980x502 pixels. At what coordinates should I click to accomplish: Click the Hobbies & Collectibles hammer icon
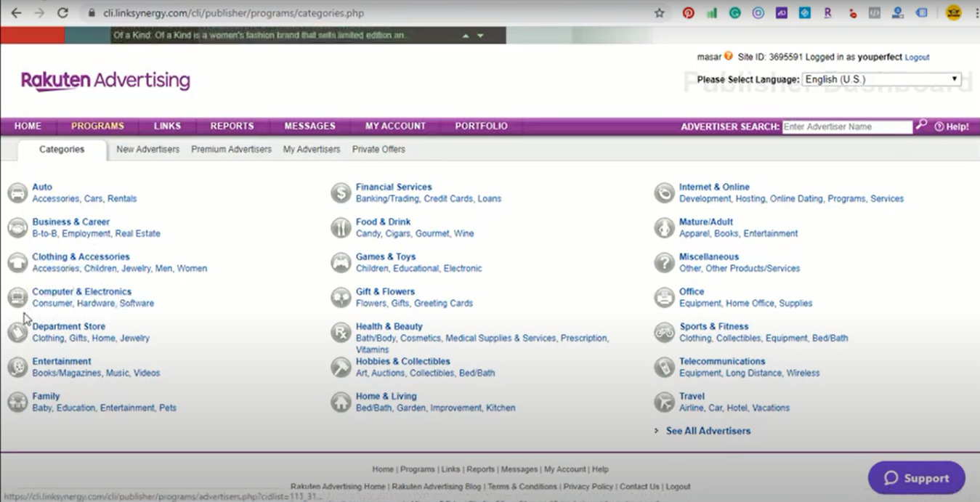(x=341, y=368)
